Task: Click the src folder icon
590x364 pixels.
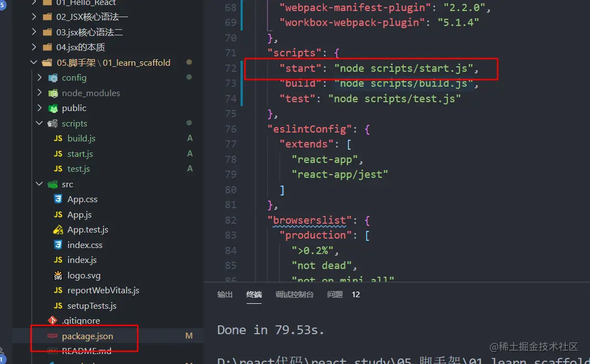Action: 53,184
